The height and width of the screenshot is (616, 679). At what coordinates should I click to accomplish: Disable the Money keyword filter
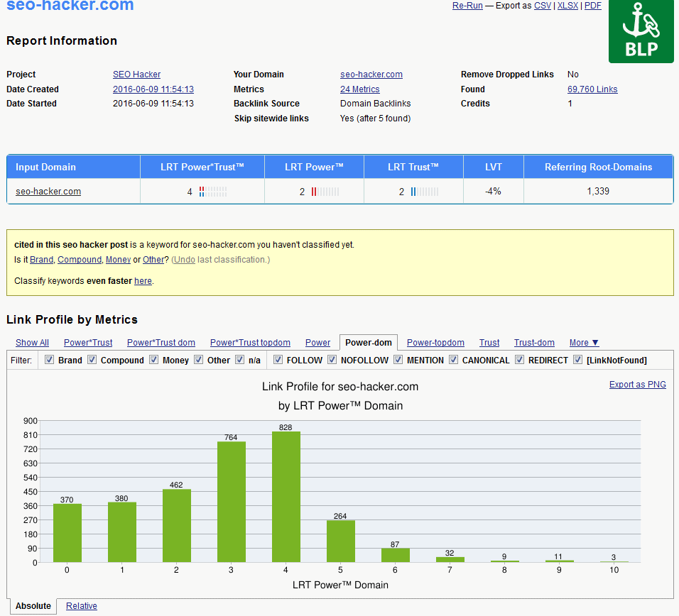153,360
